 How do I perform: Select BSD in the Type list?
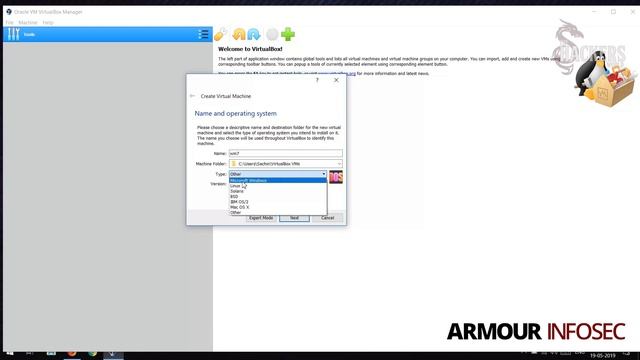pyautogui.click(x=278, y=196)
